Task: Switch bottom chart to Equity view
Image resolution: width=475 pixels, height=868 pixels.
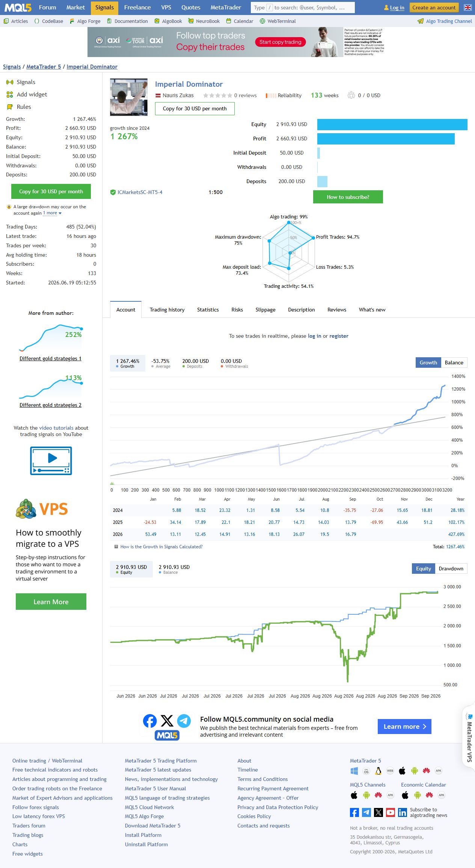Action: [423, 569]
